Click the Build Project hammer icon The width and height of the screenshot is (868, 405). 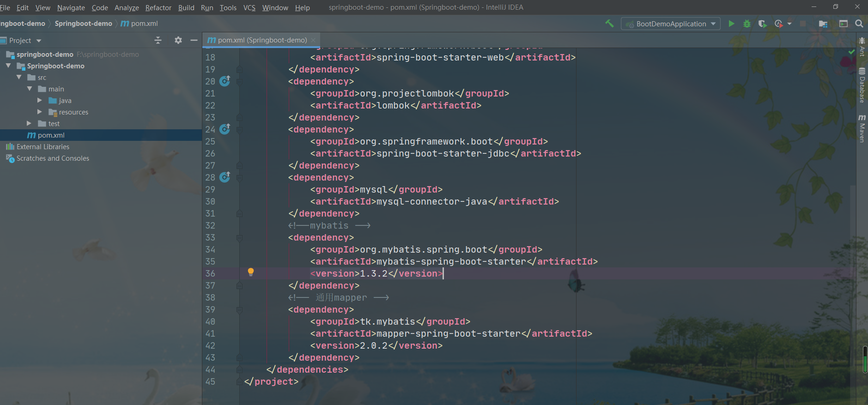(609, 24)
